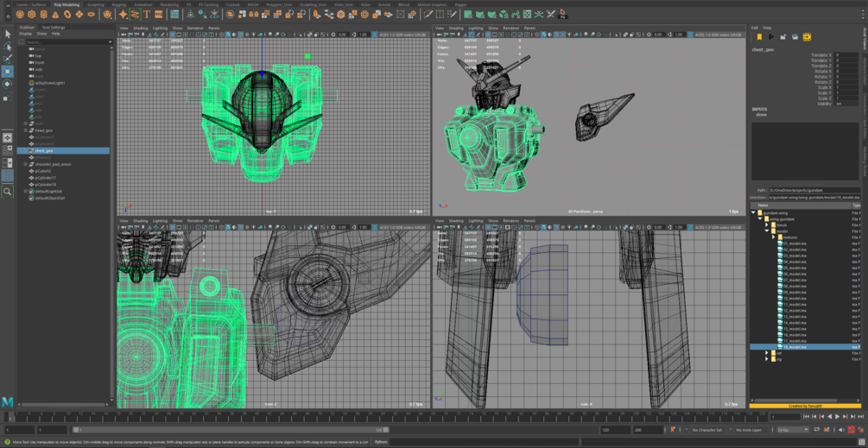Toggle wireframe on shaded in the top panel

click(x=241, y=35)
